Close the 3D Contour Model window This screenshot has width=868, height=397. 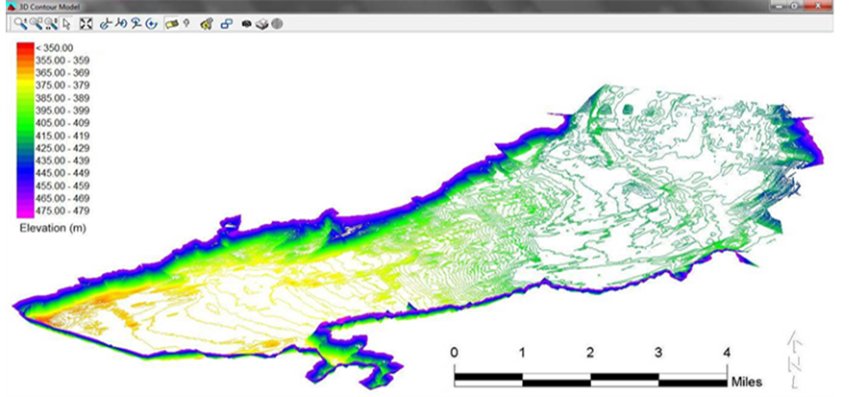click(x=819, y=5)
